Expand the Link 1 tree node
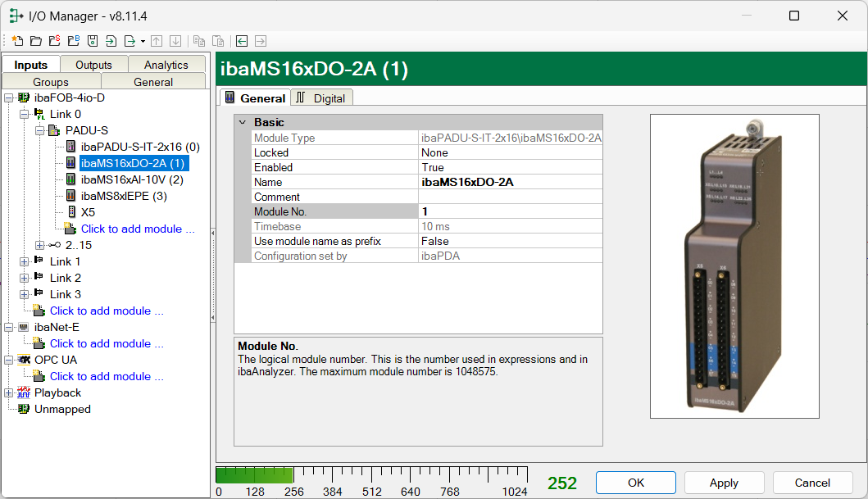Image resolution: width=868 pixels, height=499 pixels. (x=25, y=261)
